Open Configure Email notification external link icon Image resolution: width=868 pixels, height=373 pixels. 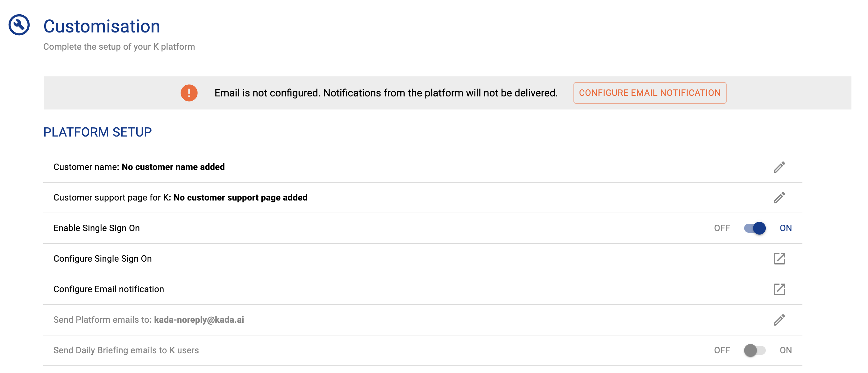point(779,289)
